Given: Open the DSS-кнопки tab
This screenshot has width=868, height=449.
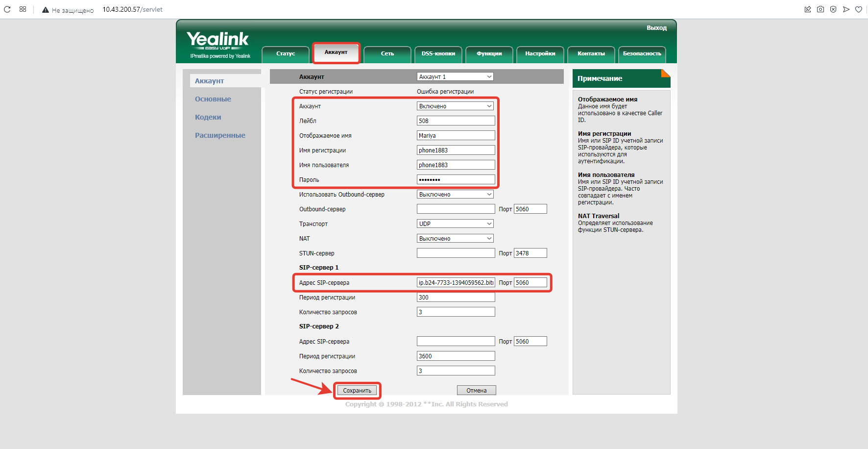Looking at the screenshot, I should coord(438,54).
